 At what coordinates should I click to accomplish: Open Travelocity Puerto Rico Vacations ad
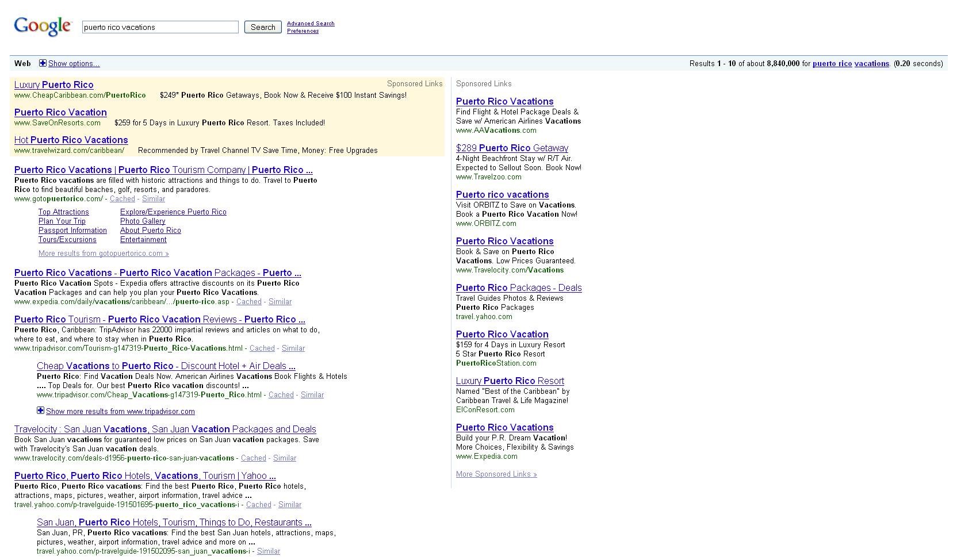click(x=505, y=241)
